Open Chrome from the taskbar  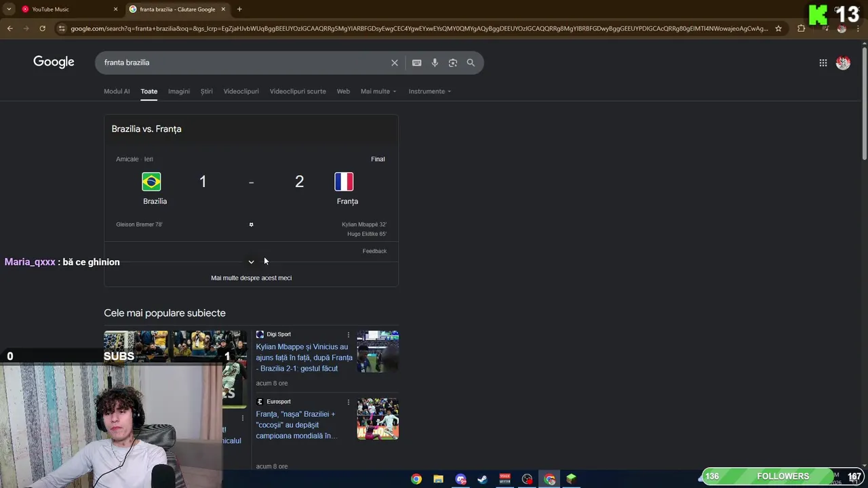point(416,479)
